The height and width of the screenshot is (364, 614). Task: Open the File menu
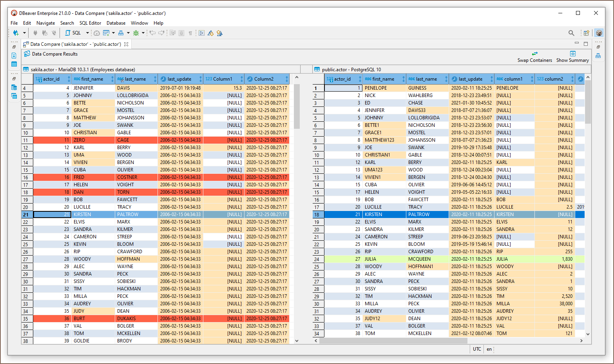[x=14, y=23]
